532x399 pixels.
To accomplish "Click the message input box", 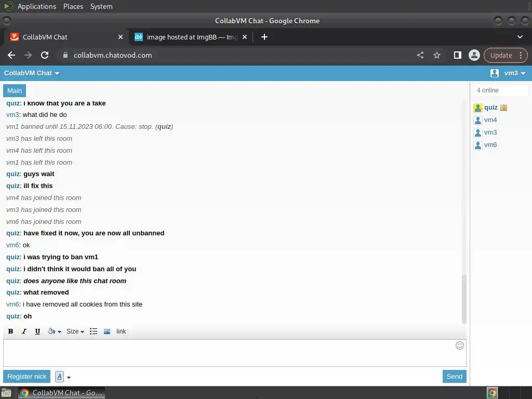I will click(x=235, y=353).
